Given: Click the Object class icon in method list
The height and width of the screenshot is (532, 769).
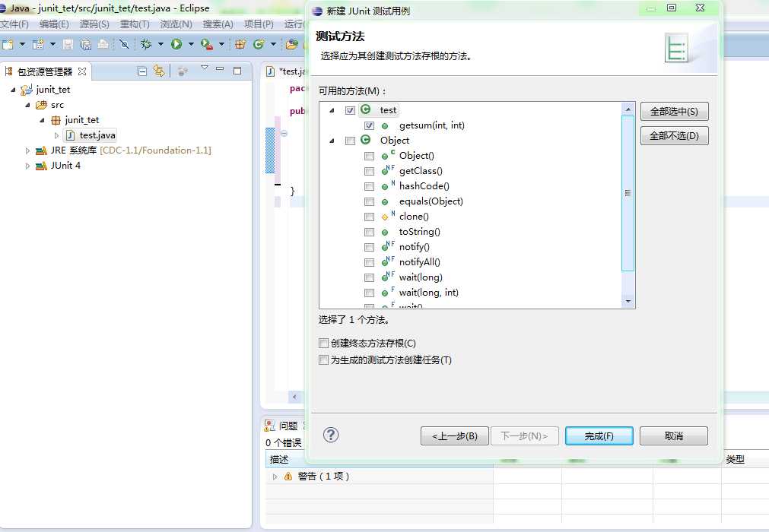Looking at the screenshot, I should (365, 140).
